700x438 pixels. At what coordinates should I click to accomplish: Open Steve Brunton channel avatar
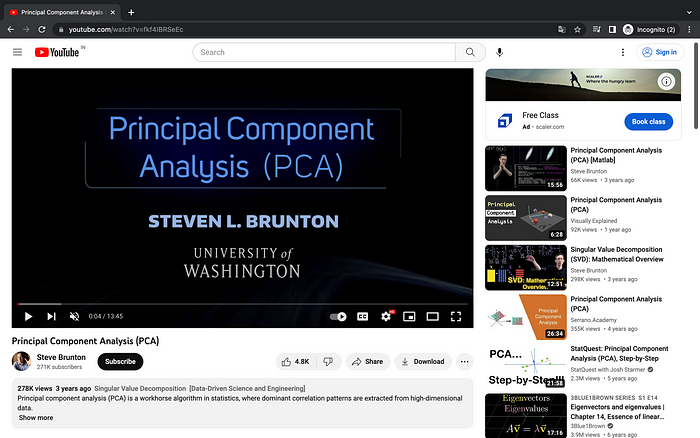pos(21,361)
